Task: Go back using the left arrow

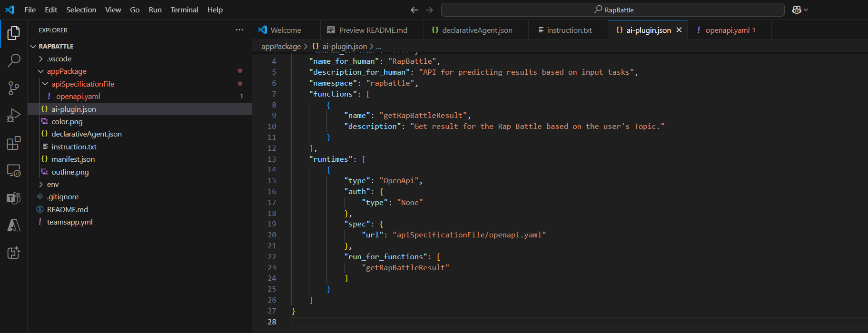Action: tap(414, 10)
